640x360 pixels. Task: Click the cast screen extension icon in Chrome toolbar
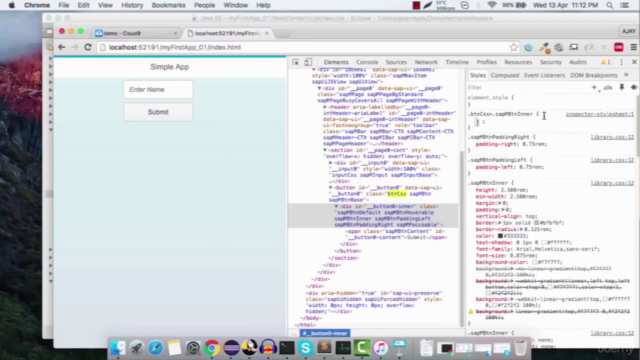click(x=573, y=47)
